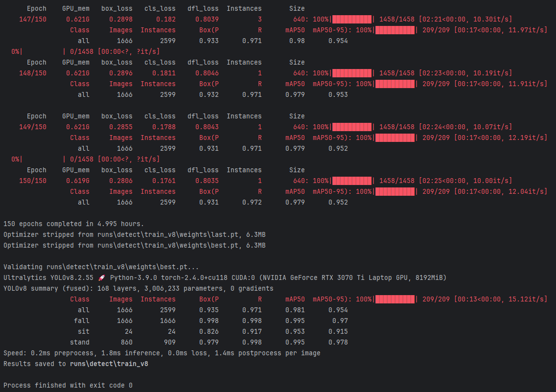Viewport: 556px width, 392px height.
Task: Click the sit class mAP50-95 value 0.915
Action: point(338,331)
